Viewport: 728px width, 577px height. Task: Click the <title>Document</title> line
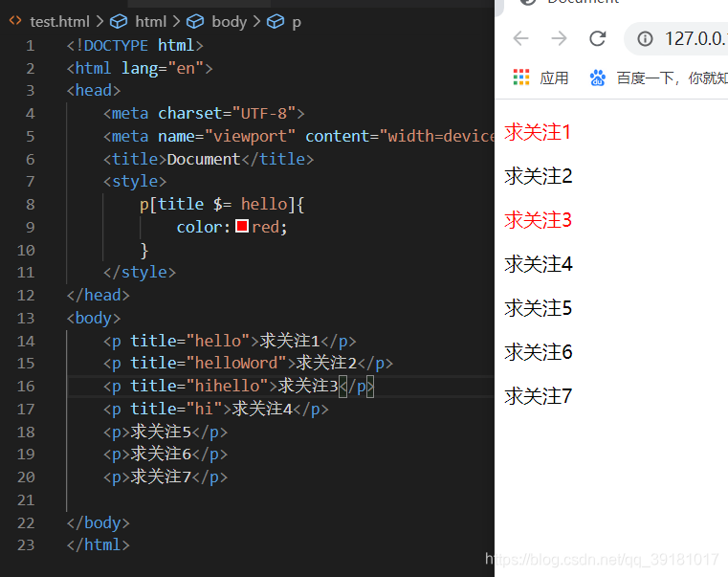209,160
